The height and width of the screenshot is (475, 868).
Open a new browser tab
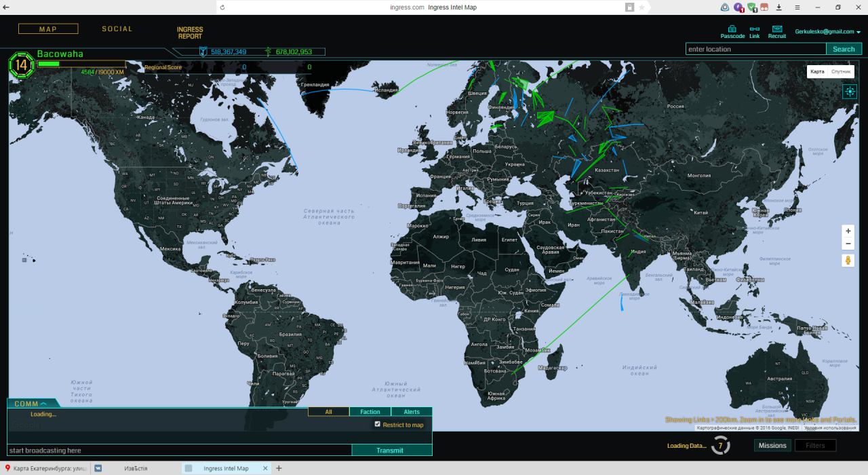(x=279, y=468)
